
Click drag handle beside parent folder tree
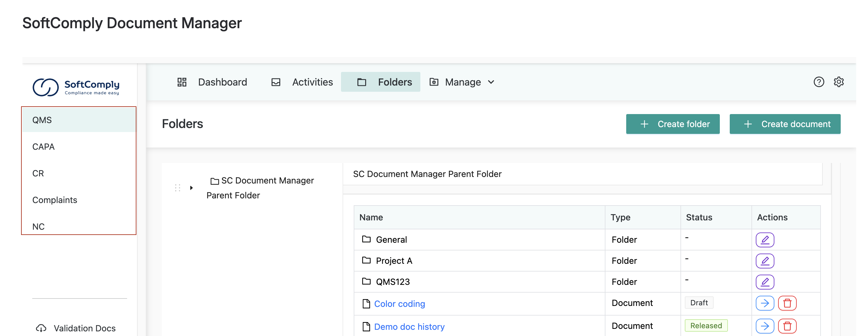178,188
